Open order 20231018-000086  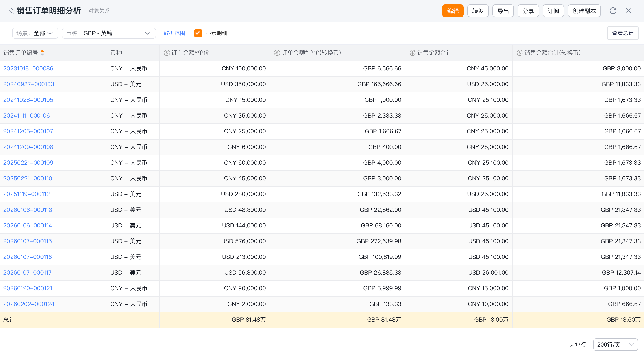pos(28,68)
